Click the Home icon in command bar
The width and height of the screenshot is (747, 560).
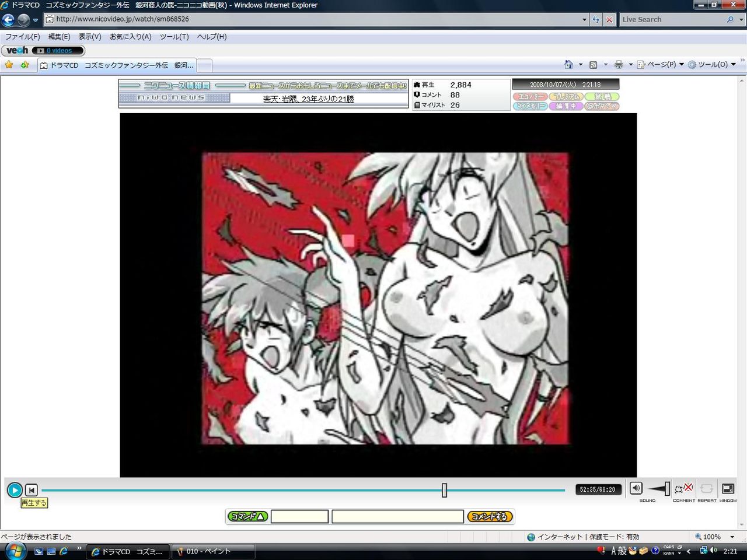click(x=568, y=65)
